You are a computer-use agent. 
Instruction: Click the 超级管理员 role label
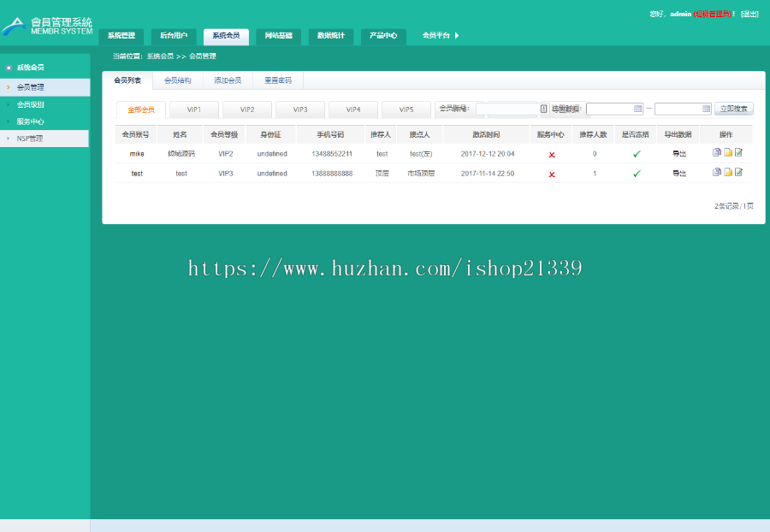point(713,15)
